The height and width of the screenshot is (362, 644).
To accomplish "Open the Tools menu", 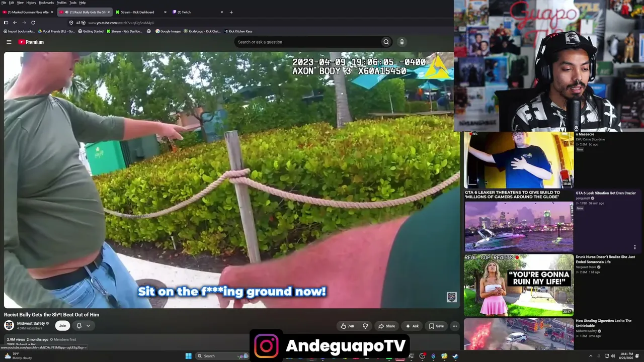I will point(73,3).
